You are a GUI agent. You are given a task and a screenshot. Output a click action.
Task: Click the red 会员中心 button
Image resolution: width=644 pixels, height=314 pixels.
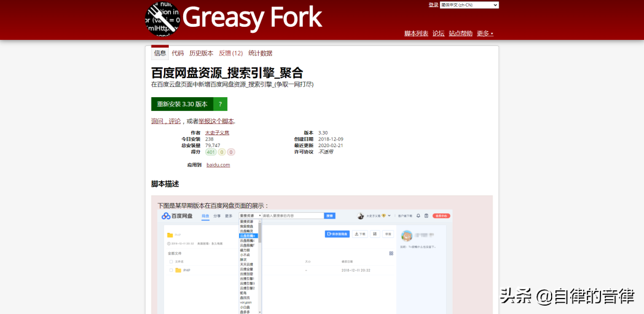click(441, 216)
